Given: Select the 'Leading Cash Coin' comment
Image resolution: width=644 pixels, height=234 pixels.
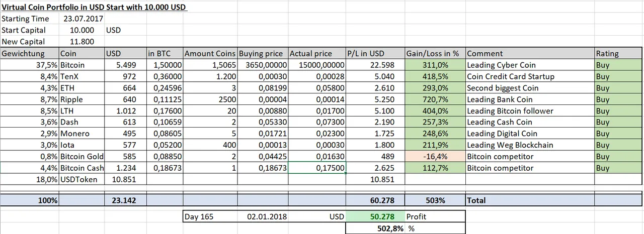Looking at the screenshot, I should (530, 122).
